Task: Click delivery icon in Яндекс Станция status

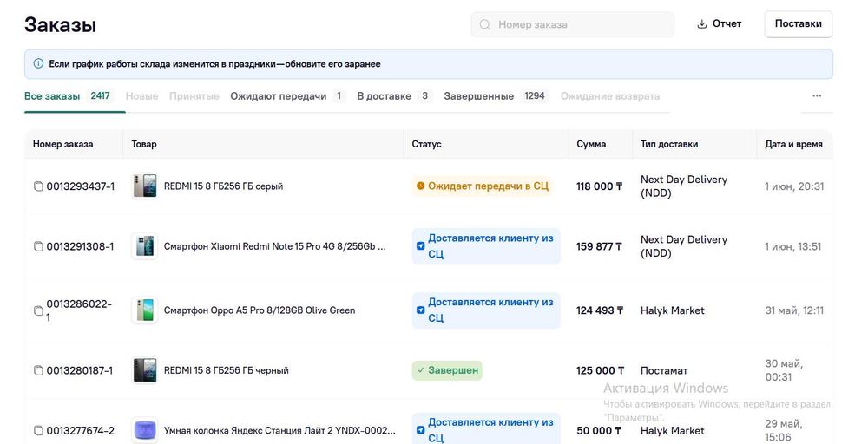Action: 421,430
